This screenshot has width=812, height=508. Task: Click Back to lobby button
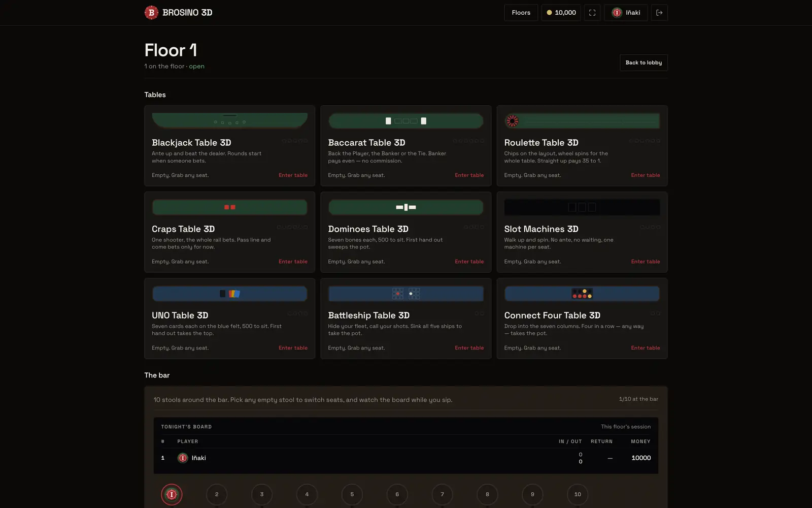coord(644,62)
